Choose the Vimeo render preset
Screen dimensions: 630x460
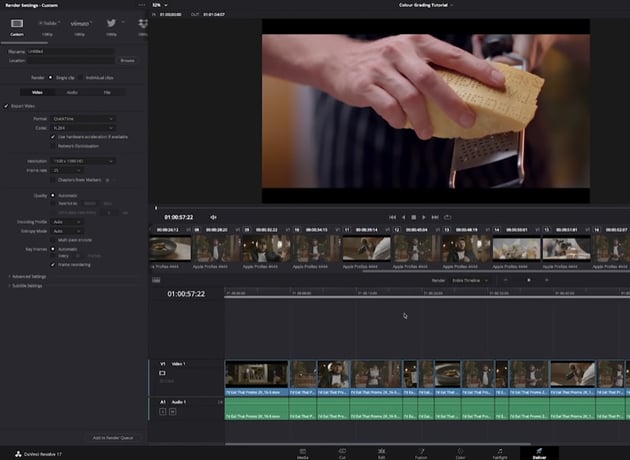(80, 23)
